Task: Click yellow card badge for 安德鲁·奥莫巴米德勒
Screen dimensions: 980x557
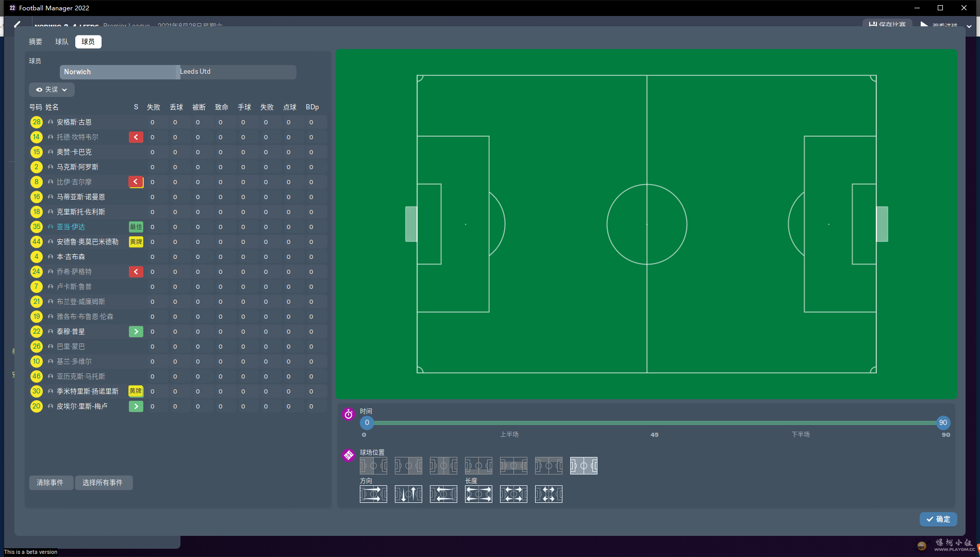Action: click(x=136, y=242)
